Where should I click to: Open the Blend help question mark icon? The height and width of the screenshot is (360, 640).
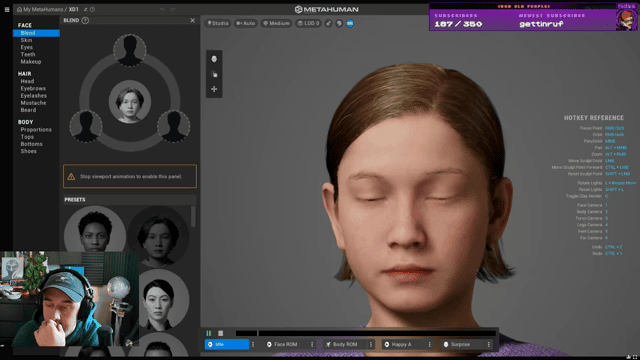85,20
